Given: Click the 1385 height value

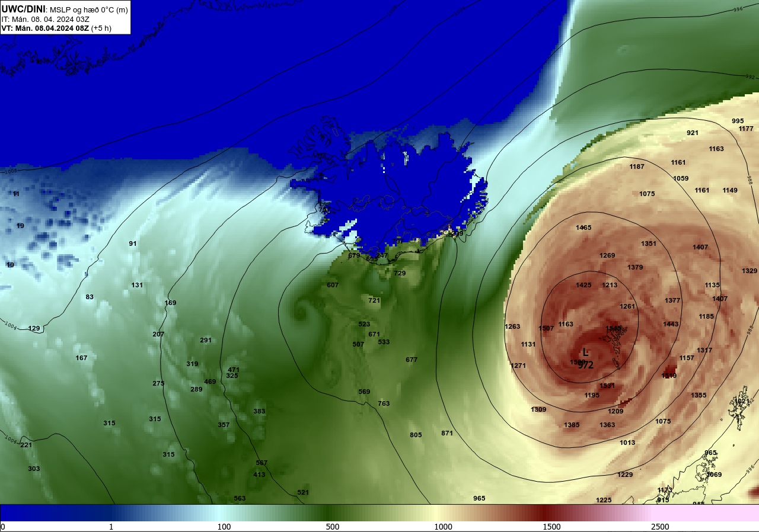Looking at the screenshot, I should click(572, 425).
